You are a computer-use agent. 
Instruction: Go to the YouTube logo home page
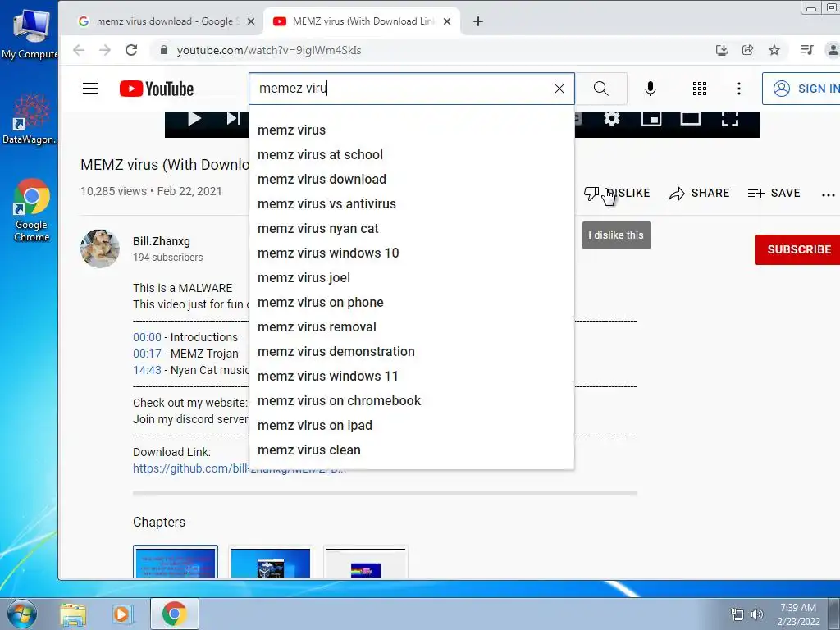point(157,89)
